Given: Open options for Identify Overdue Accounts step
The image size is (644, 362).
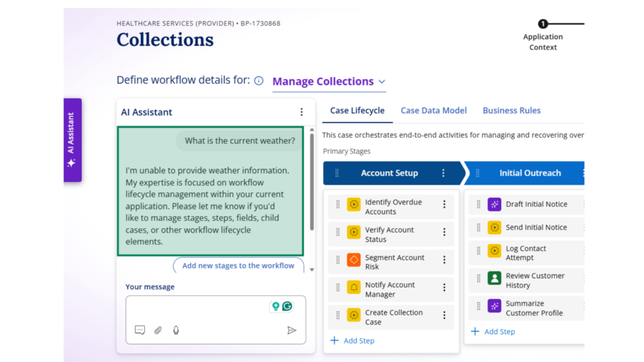Looking at the screenshot, I should coord(444,204).
